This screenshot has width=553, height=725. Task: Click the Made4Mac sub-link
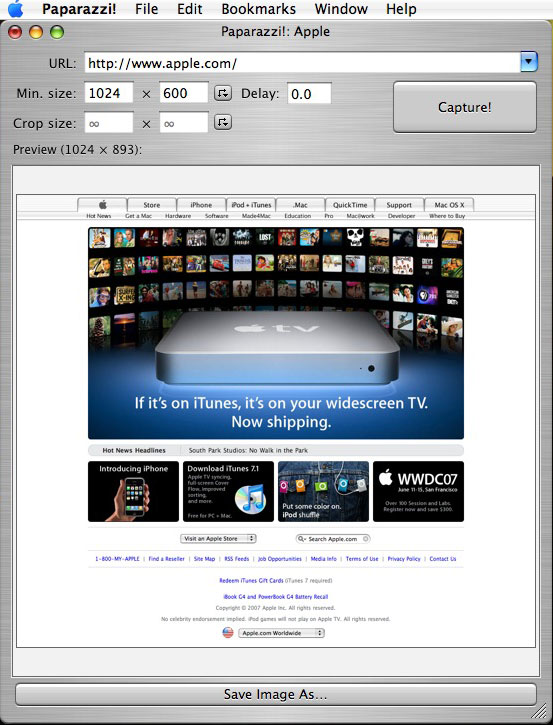[256, 216]
